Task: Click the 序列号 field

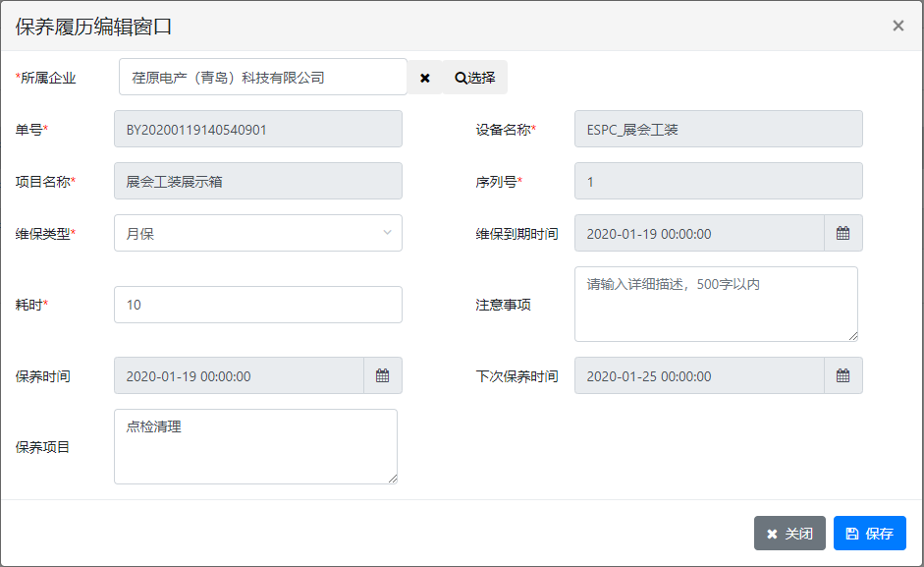Action: tap(719, 181)
